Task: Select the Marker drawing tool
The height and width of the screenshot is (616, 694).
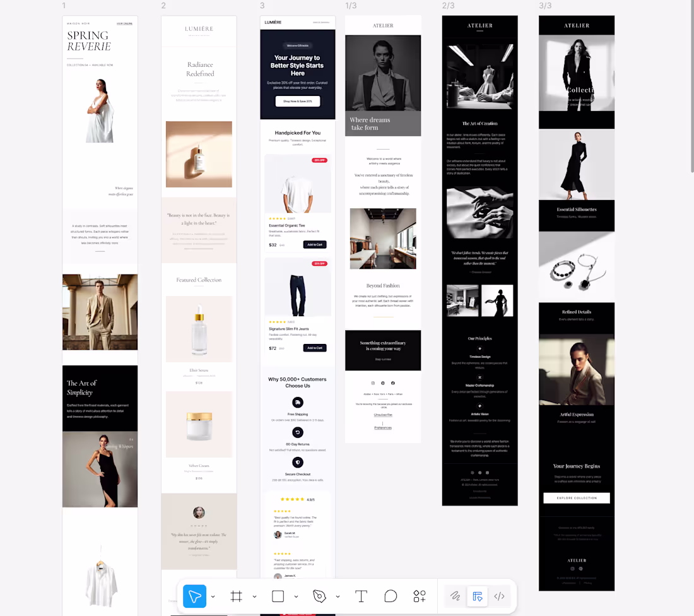Action: pos(454,596)
